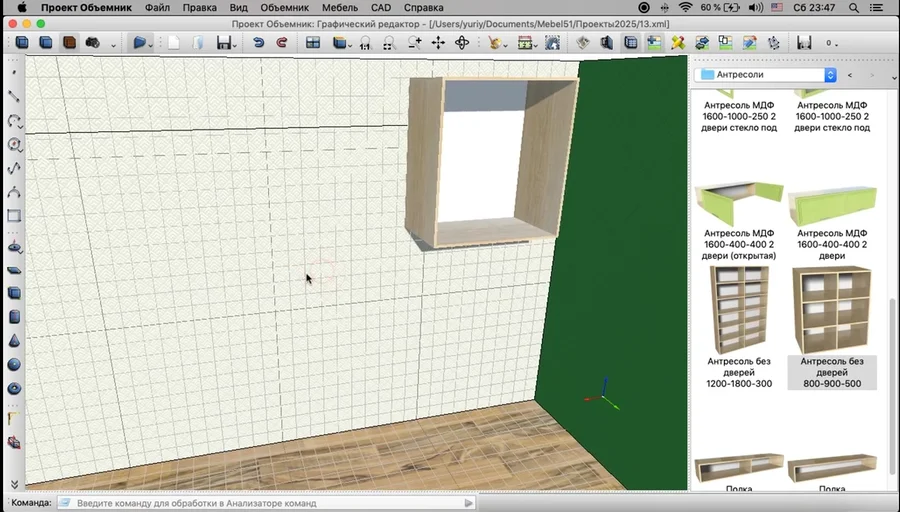Click the undo arrow in the toolbar
This screenshot has width=900, height=512.
click(258, 43)
